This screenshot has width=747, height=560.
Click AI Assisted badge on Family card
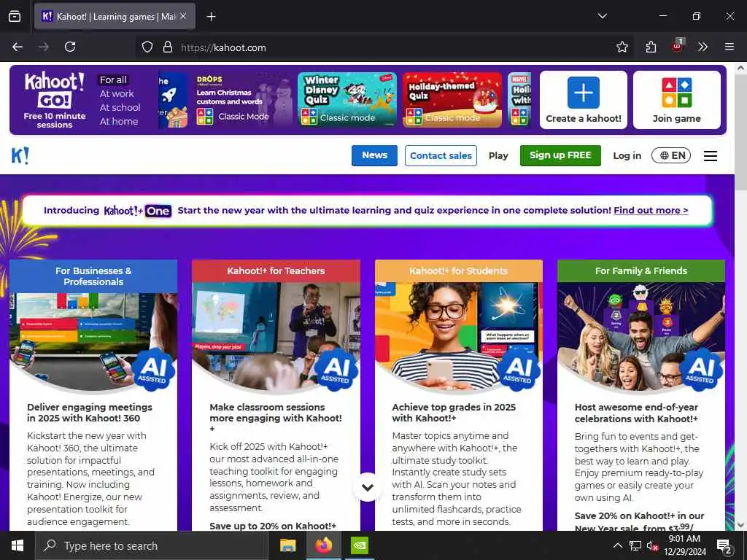point(701,370)
